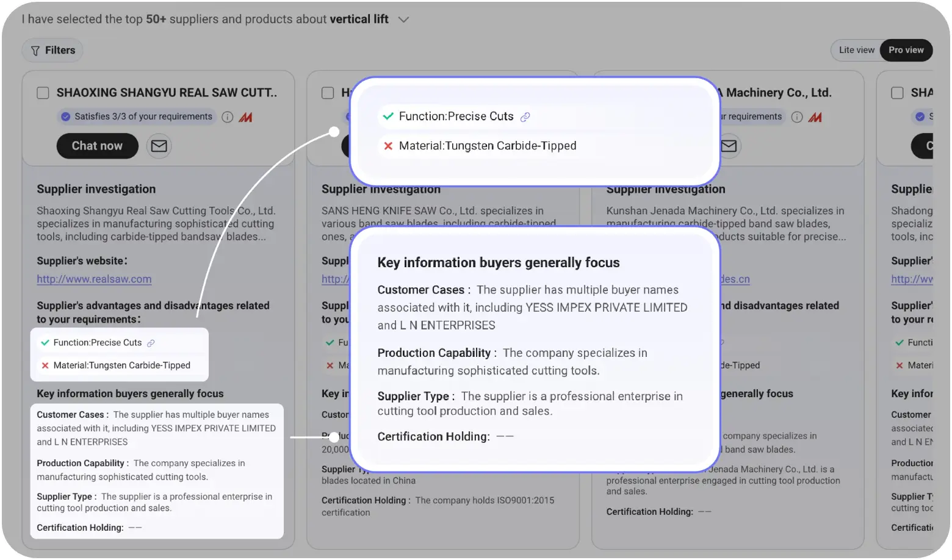Click red M logo in Jenada Machinery card
Image resolution: width=952 pixels, height=560 pixels.
tap(815, 117)
